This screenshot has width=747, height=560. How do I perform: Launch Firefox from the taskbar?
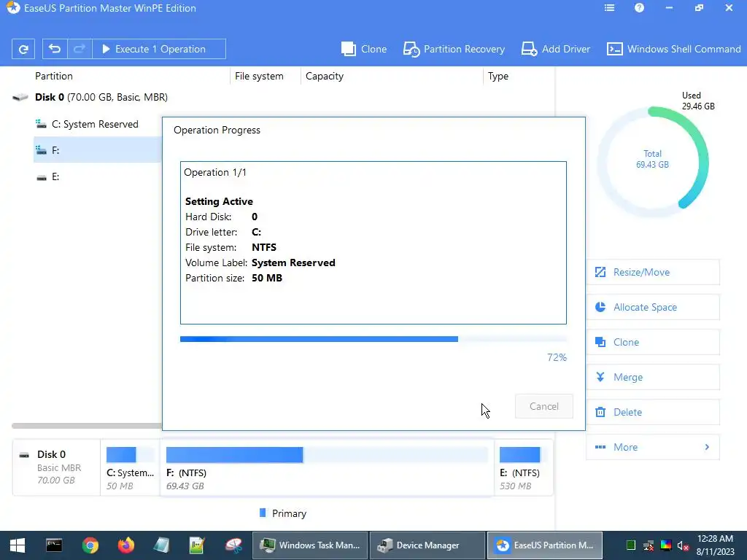(x=125, y=545)
